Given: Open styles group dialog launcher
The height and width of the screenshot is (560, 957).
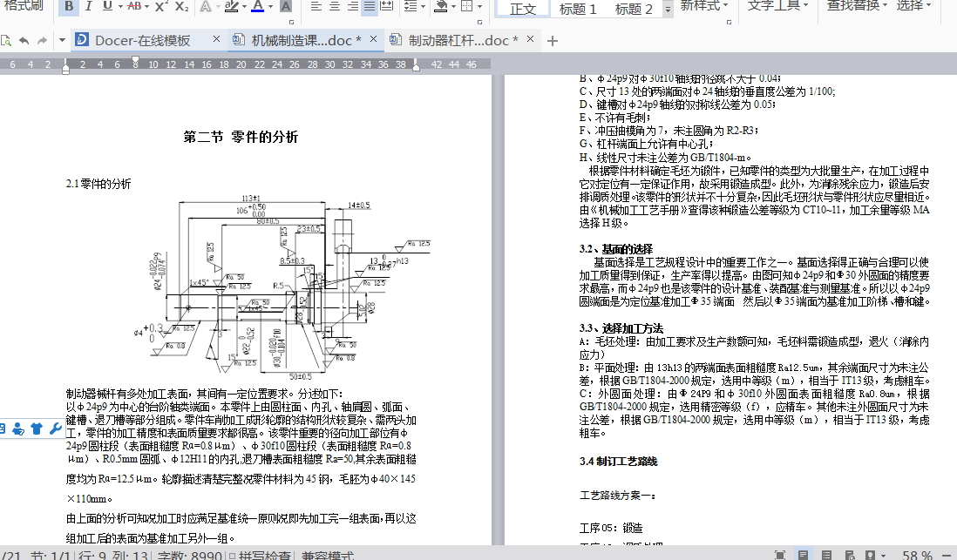Looking at the screenshot, I should [729, 22].
